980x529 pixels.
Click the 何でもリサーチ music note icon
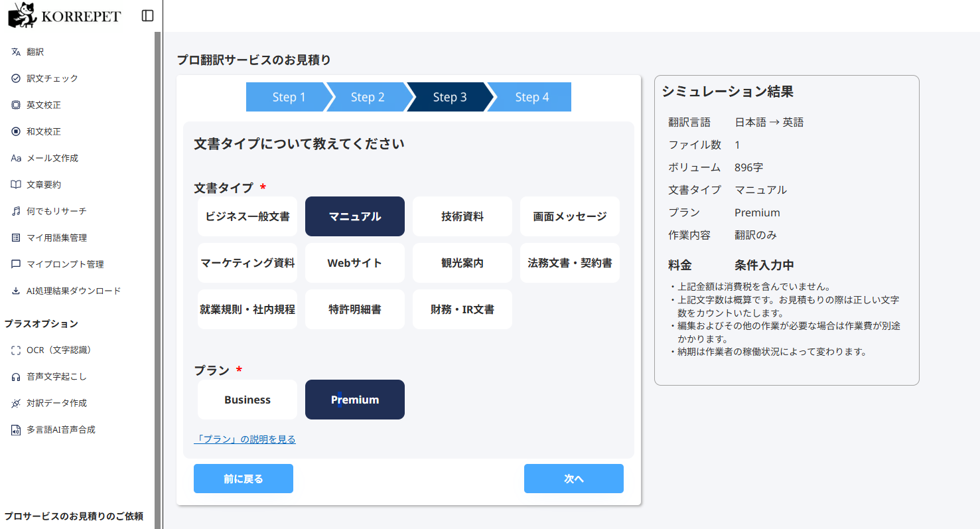point(16,211)
